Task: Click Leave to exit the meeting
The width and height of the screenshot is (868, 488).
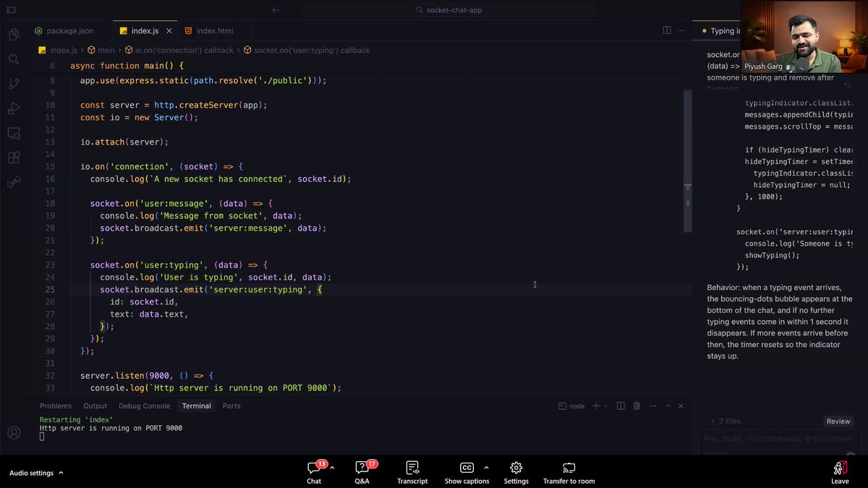Action: 839,471
